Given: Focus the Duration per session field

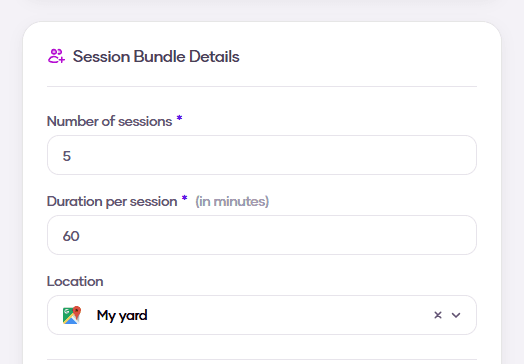Looking at the screenshot, I should point(262,235).
